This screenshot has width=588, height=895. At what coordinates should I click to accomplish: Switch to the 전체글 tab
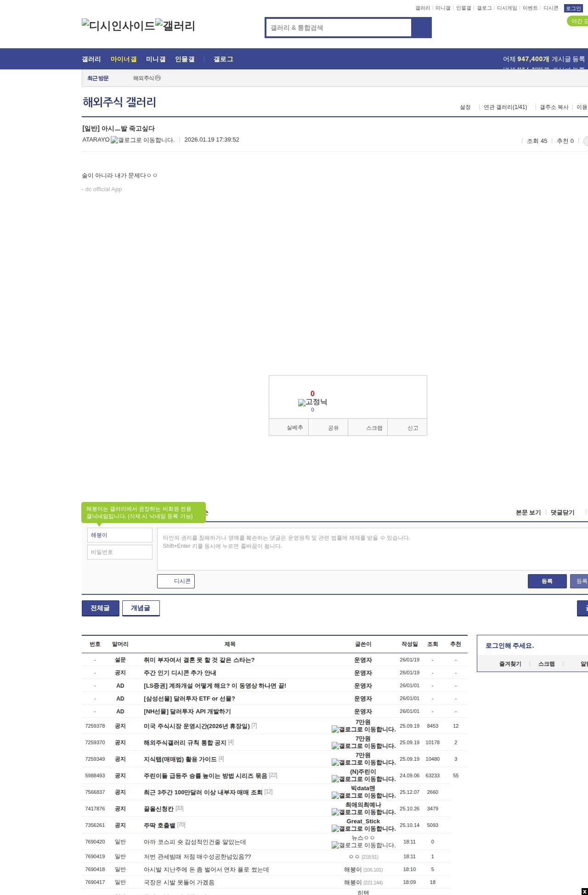[100, 608]
